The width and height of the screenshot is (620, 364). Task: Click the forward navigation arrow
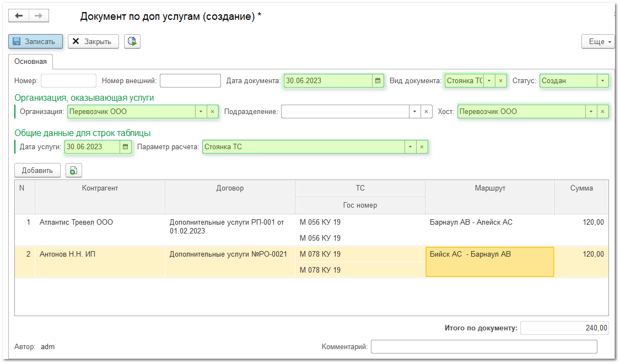click(39, 16)
